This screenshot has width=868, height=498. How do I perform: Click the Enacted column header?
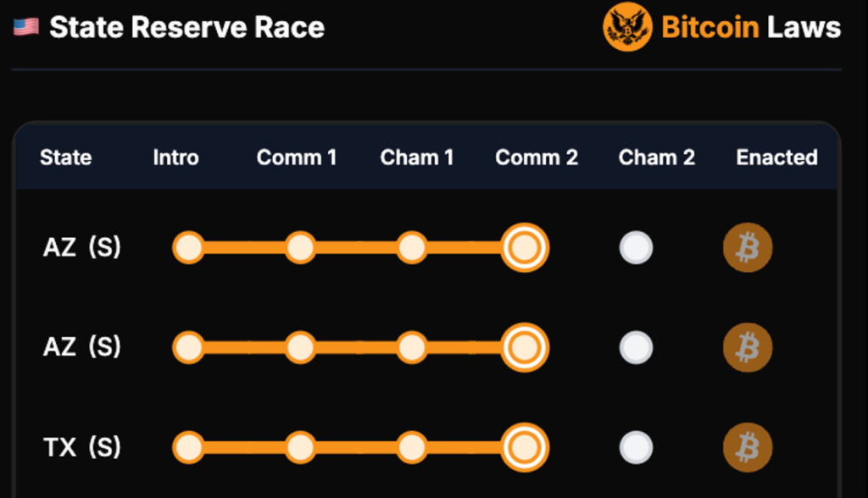click(x=776, y=158)
